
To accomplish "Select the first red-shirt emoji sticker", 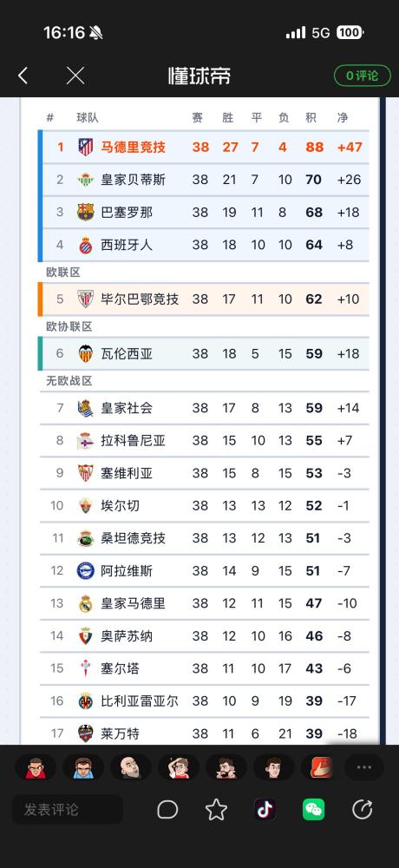I will click(x=36, y=767).
